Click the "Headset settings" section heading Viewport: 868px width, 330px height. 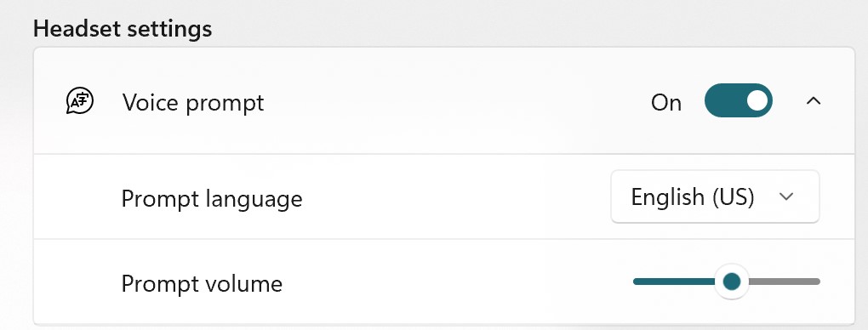tap(123, 28)
